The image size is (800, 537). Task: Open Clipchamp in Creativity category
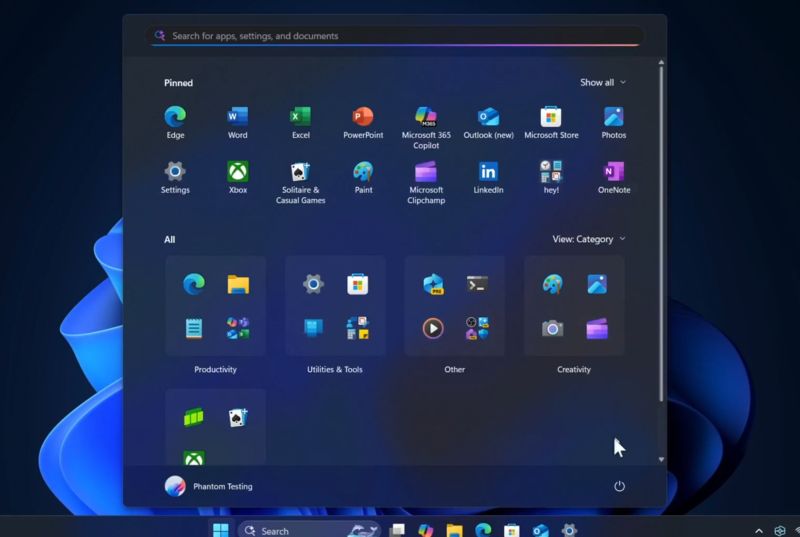tap(597, 328)
